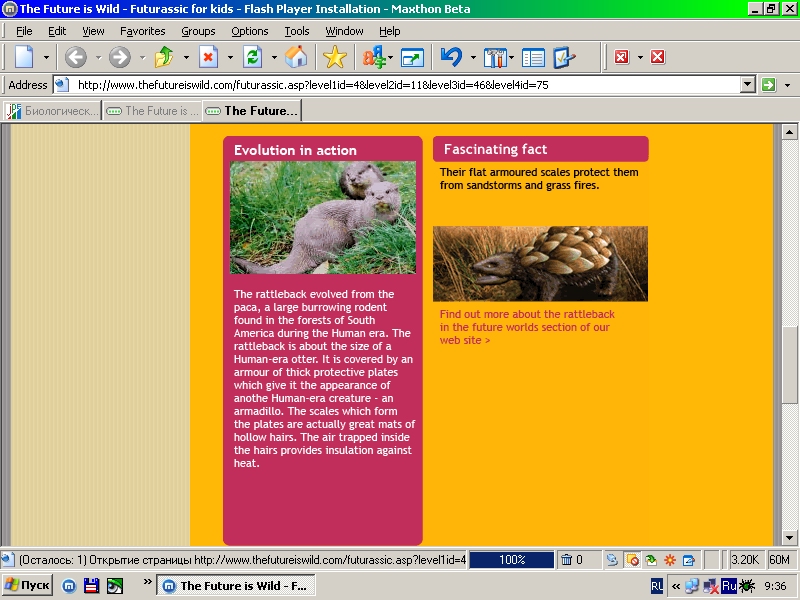Screen dimensions: 800x600
Task: Click the Пуск start button
Action: (28, 585)
